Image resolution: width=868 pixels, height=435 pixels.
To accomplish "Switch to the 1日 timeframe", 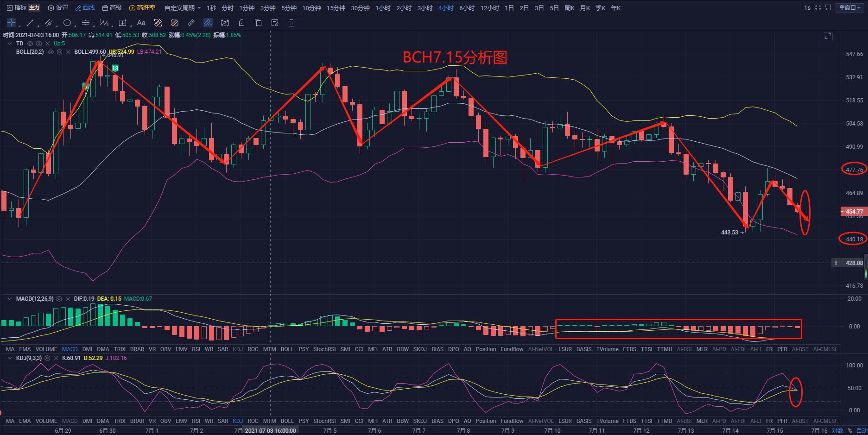I will click(509, 8).
